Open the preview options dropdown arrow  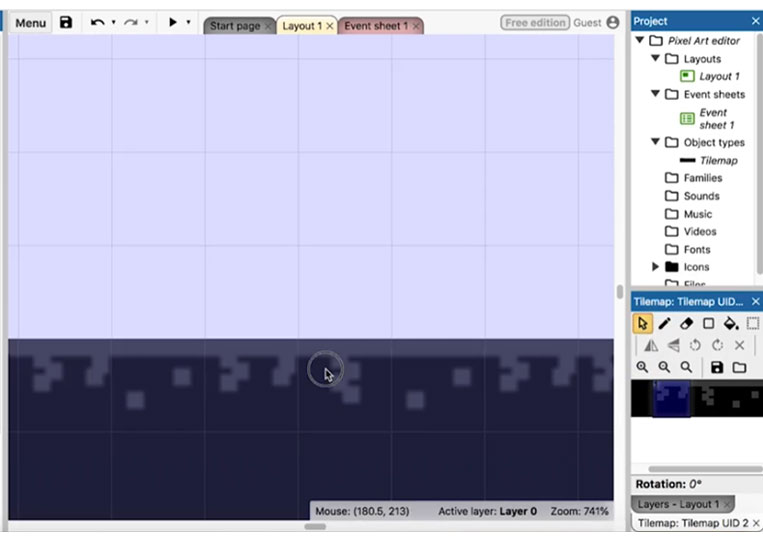(x=188, y=22)
